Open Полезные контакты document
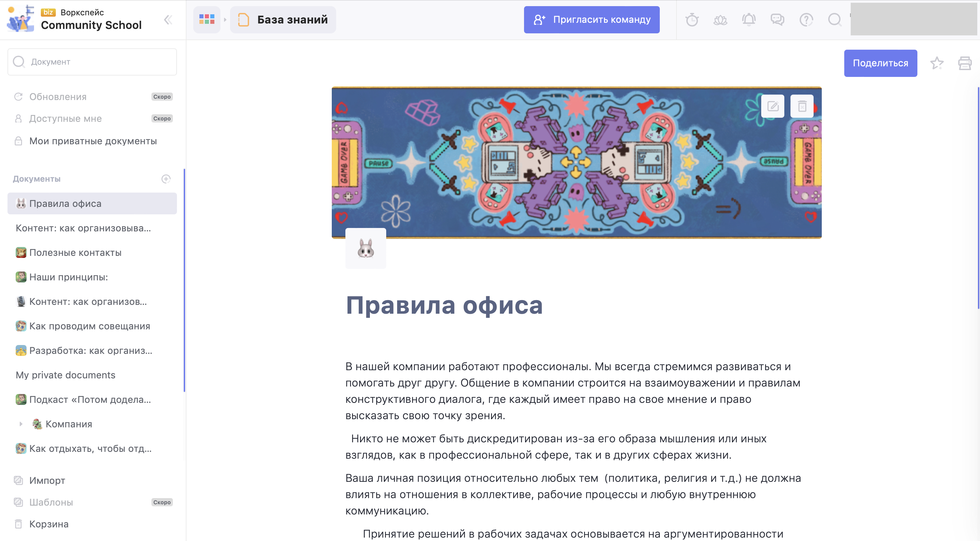Viewport: 980px width, 541px height. [x=92, y=252]
